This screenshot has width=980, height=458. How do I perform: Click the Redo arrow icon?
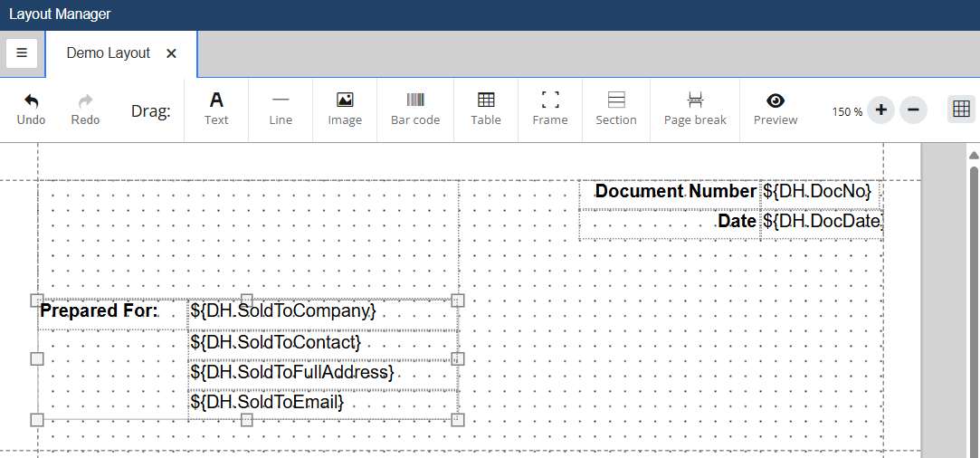(x=85, y=101)
